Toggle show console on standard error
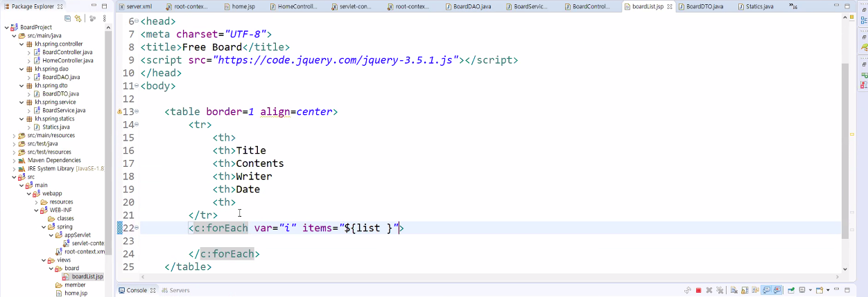Viewport: 868px width, 297px height. point(778,290)
